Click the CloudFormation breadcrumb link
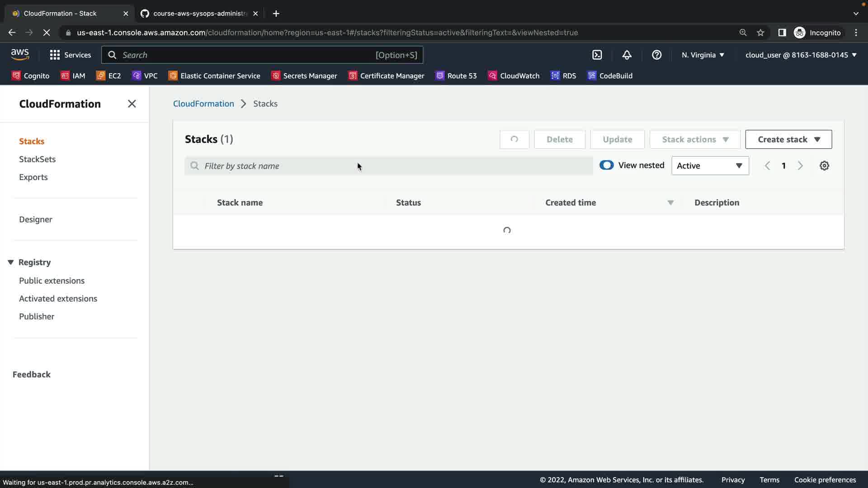This screenshot has height=488, width=868. 203,103
